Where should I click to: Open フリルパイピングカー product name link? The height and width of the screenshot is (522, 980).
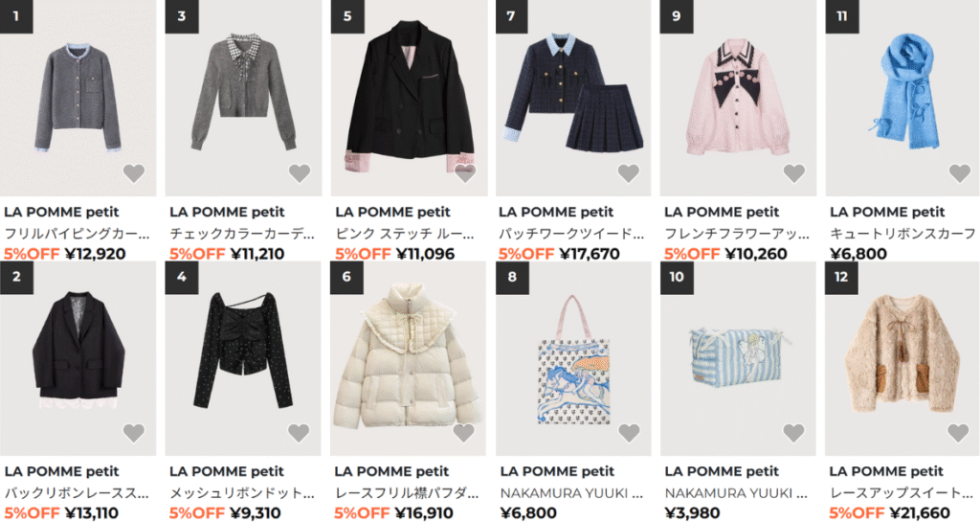pyautogui.click(x=77, y=233)
